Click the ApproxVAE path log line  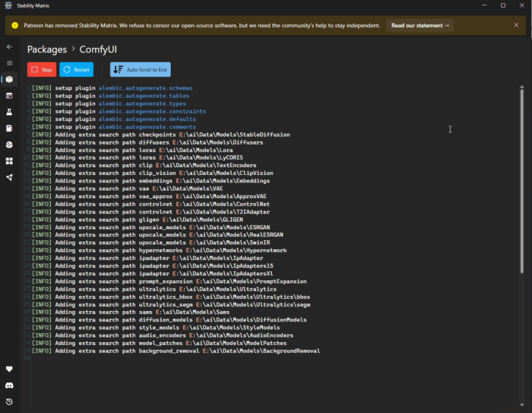(149, 196)
